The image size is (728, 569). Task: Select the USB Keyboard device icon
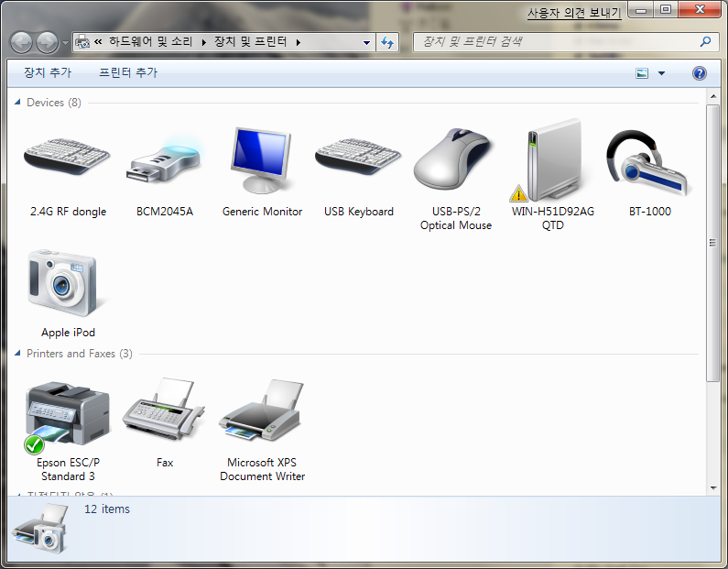358,157
